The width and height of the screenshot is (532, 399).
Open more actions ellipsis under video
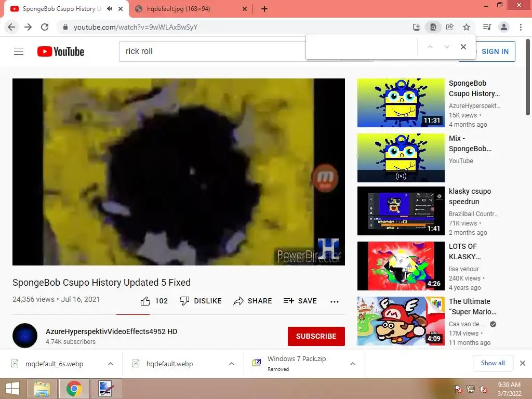(335, 301)
